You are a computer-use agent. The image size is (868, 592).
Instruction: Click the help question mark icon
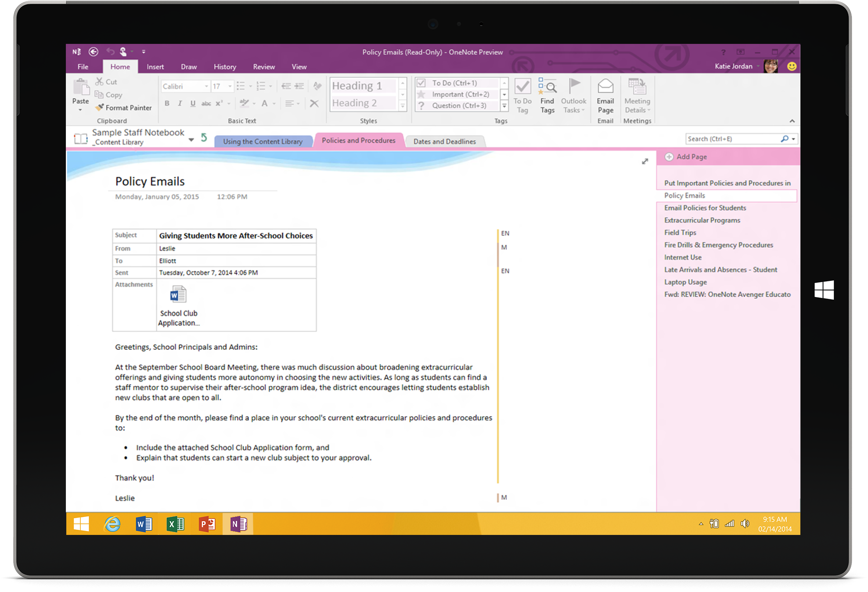pyautogui.click(x=723, y=52)
